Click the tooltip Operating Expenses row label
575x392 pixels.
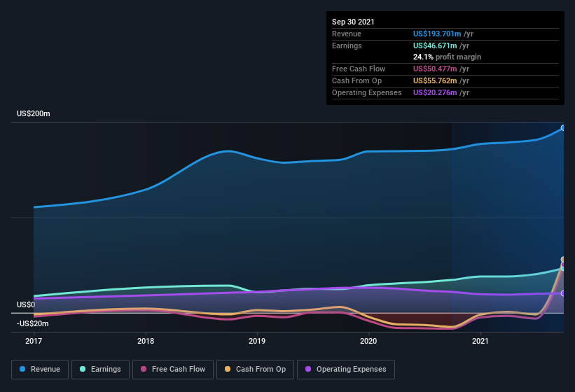(x=367, y=92)
